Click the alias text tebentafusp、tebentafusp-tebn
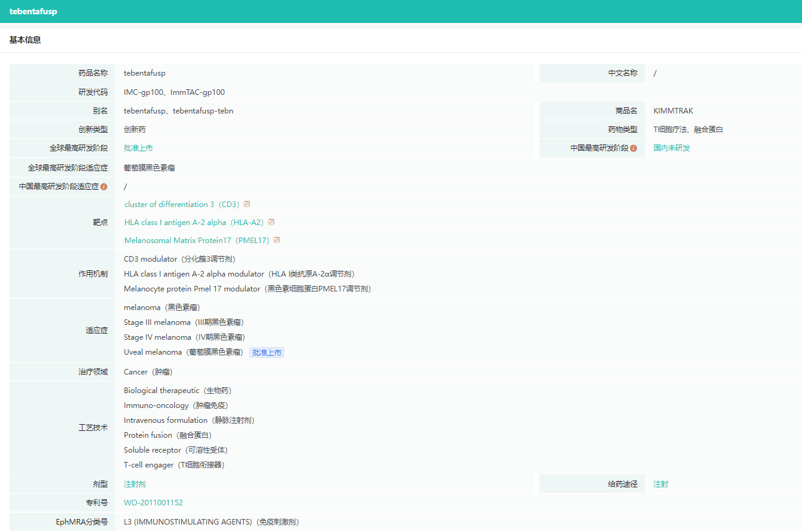Viewport: 802px width, 532px height. (x=179, y=111)
